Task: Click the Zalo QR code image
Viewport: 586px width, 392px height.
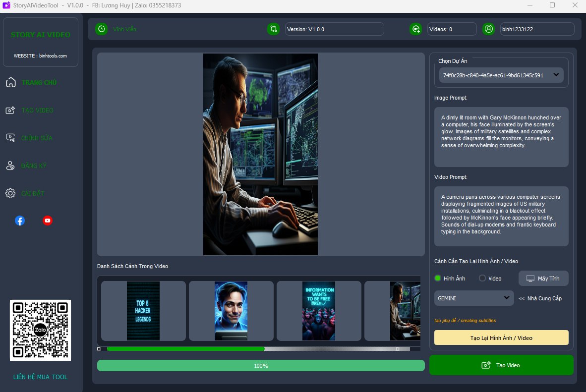Action: click(40, 330)
